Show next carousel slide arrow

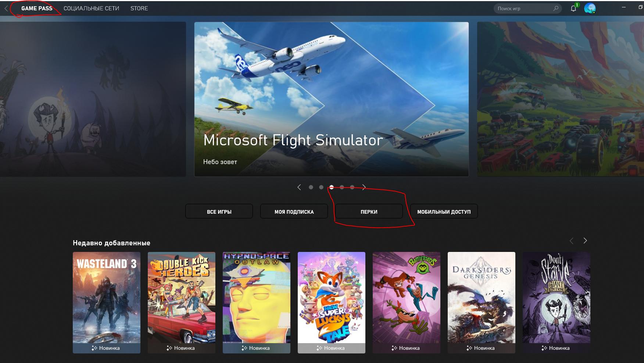click(364, 187)
